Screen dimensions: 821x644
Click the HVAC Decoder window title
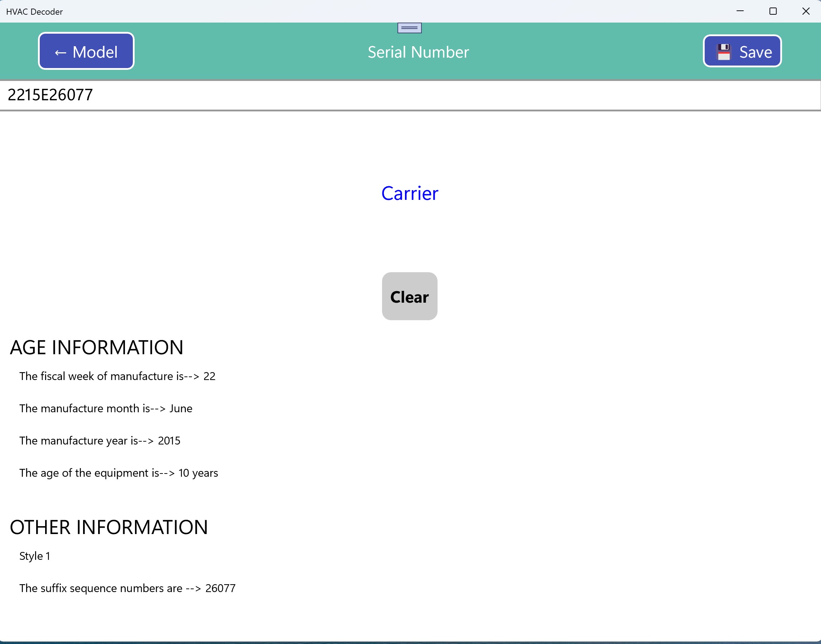click(34, 12)
